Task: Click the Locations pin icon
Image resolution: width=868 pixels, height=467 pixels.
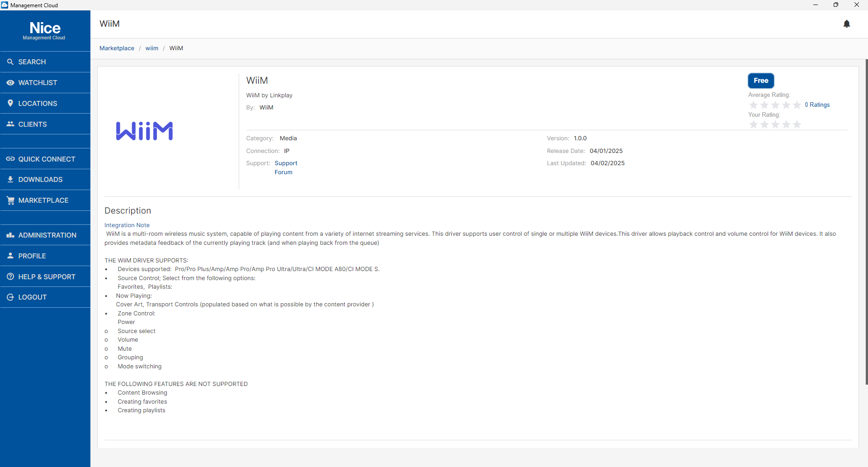Action: pyautogui.click(x=10, y=103)
